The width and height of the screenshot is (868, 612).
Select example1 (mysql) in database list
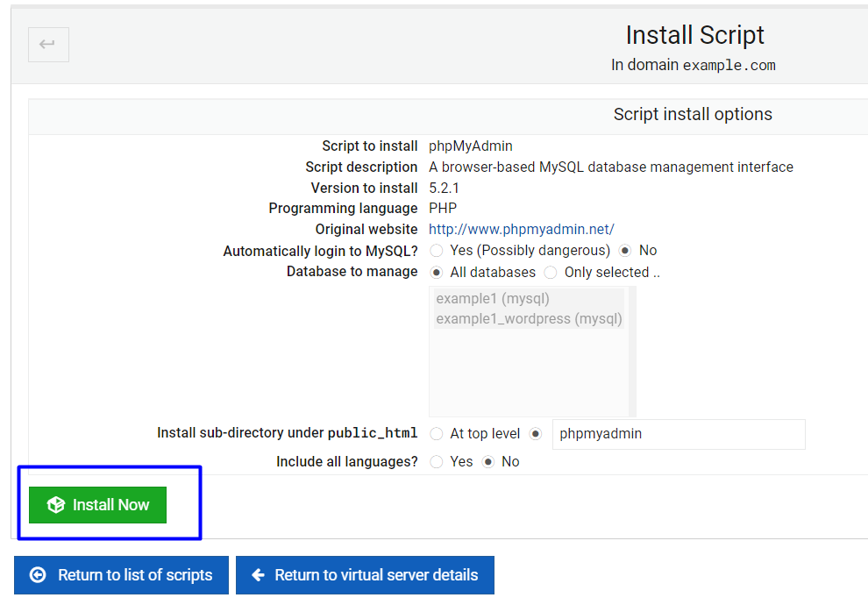529,298
